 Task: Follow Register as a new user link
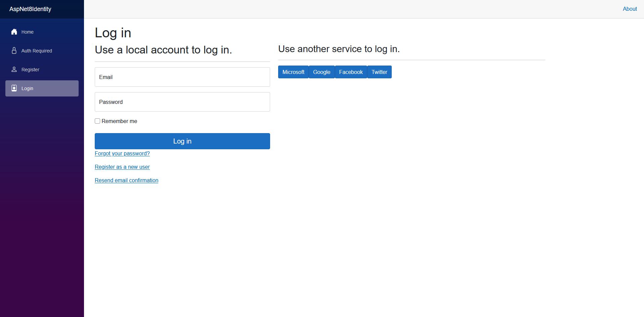click(122, 167)
